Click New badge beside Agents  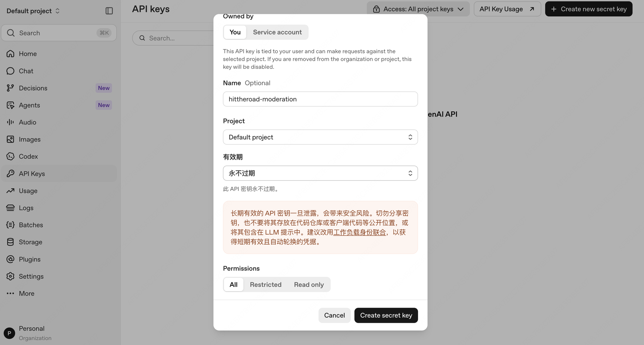tap(104, 105)
